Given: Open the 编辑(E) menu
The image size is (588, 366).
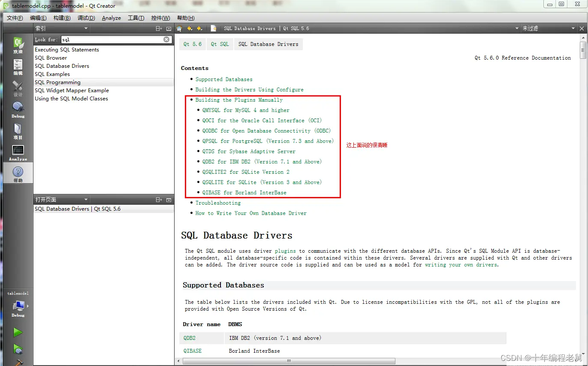Looking at the screenshot, I should pyautogui.click(x=38, y=18).
